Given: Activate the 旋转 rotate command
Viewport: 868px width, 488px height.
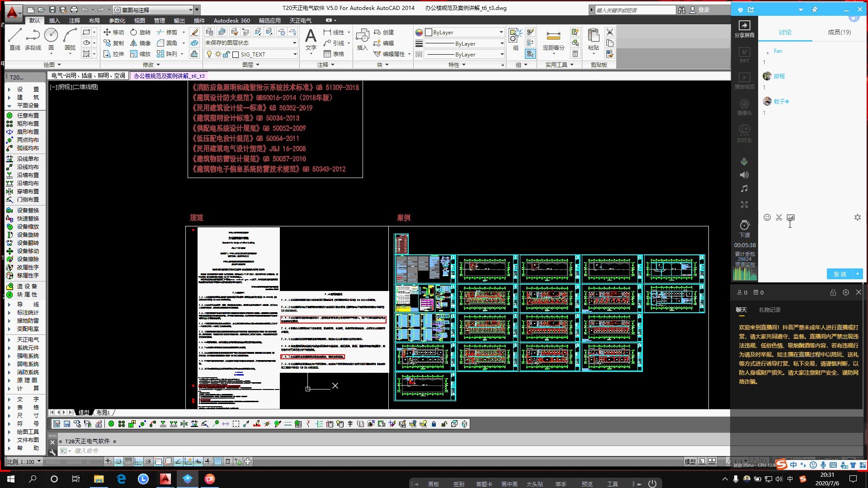Looking at the screenshot, I should point(140,32).
